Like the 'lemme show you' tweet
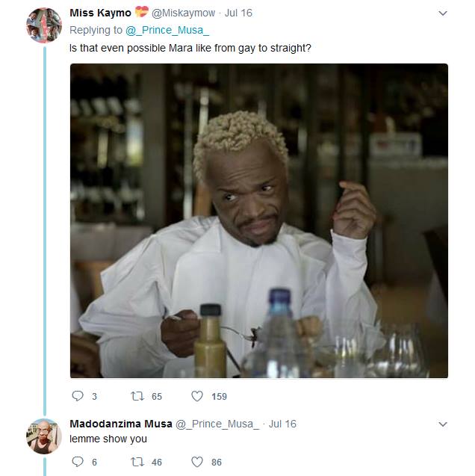The image size is (475, 476). click(197, 462)
